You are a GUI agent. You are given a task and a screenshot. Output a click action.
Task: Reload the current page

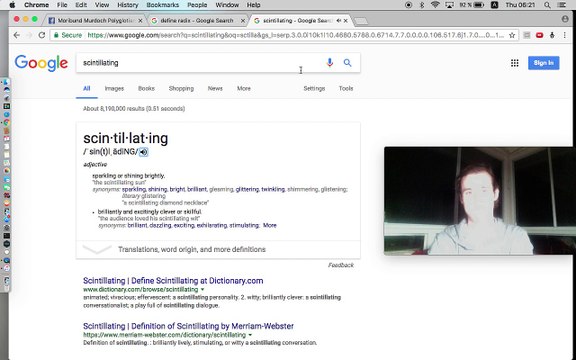tap(42, 35)
